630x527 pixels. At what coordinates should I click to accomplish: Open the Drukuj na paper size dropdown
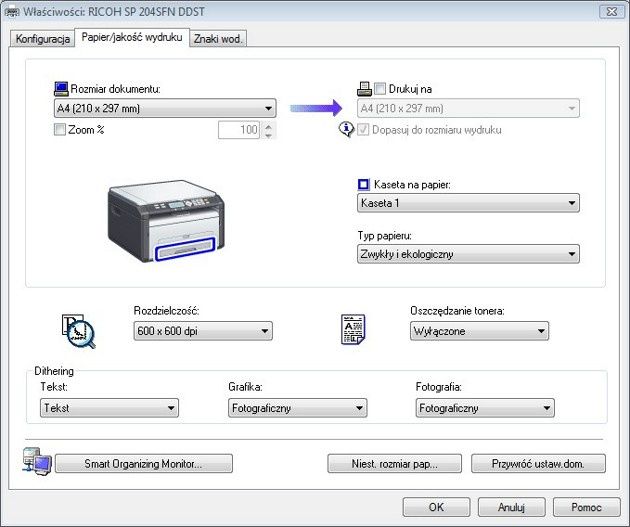tap(468, 108)
